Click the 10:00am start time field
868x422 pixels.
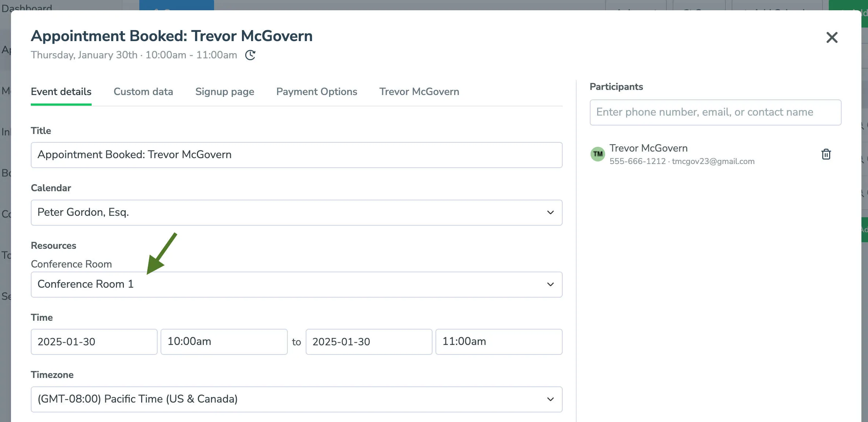224,342
